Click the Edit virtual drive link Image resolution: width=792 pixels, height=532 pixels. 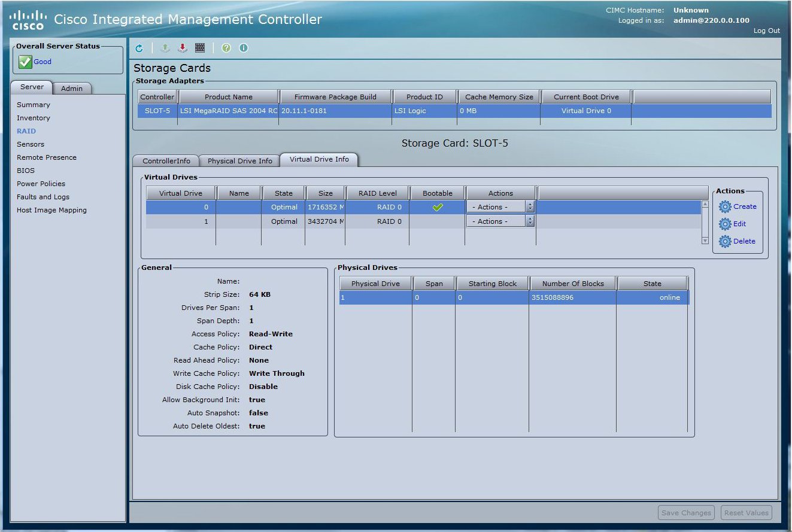tap(739, 224)
